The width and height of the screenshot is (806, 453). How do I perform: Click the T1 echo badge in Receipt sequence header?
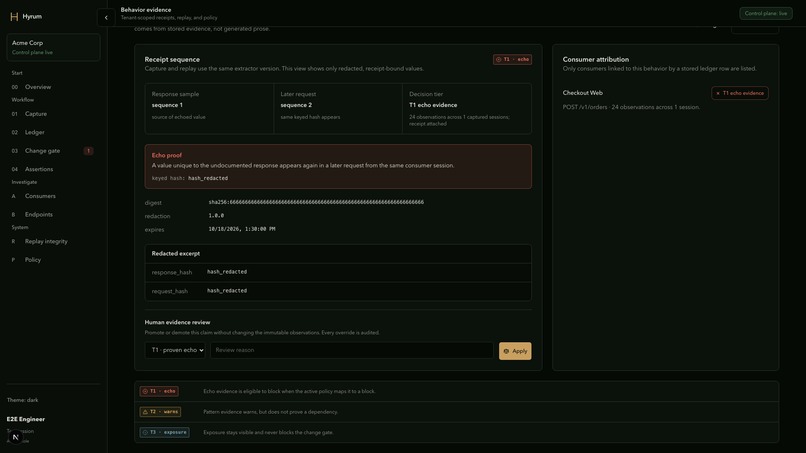(x=512, y=60)
